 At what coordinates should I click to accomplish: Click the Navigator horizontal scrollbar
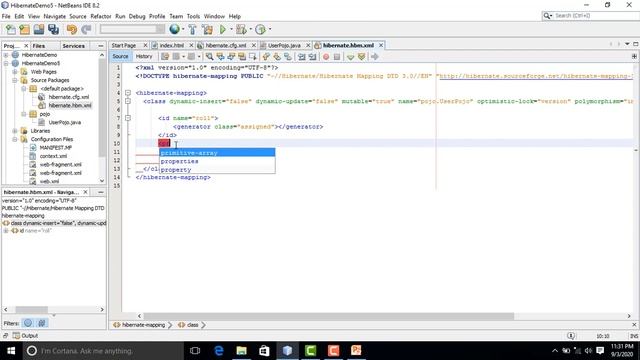(x=31, y=310)
